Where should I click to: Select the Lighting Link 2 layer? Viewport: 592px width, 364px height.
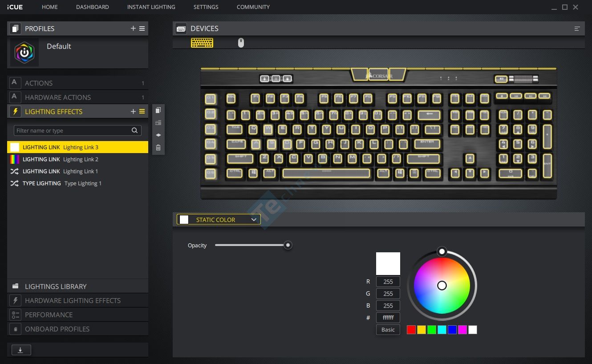(x=77, y=159)
